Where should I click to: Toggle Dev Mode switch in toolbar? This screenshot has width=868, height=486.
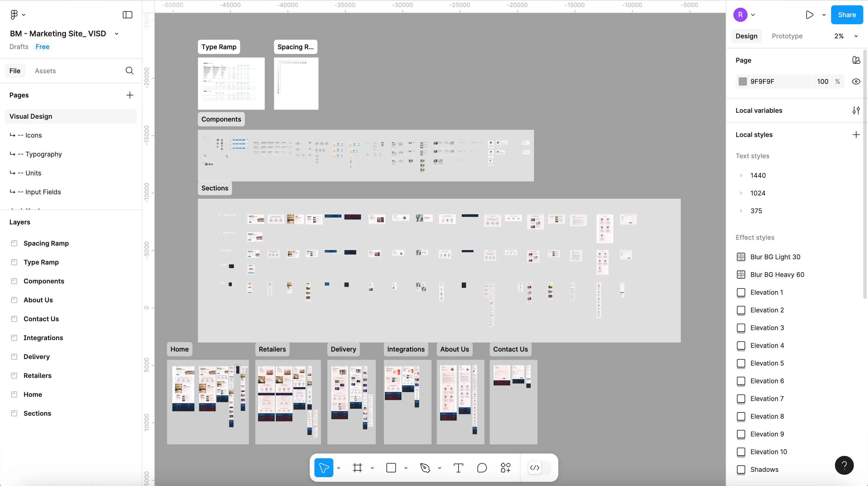[x=539, y=468]
